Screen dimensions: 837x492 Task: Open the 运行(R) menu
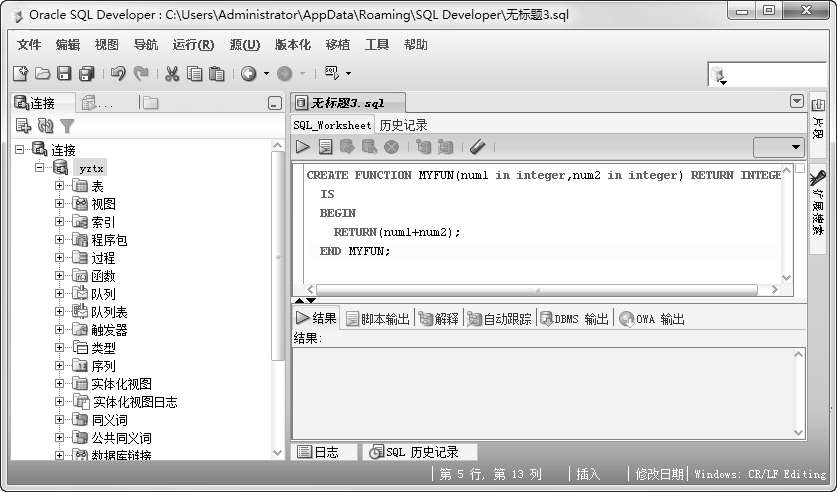193,45
